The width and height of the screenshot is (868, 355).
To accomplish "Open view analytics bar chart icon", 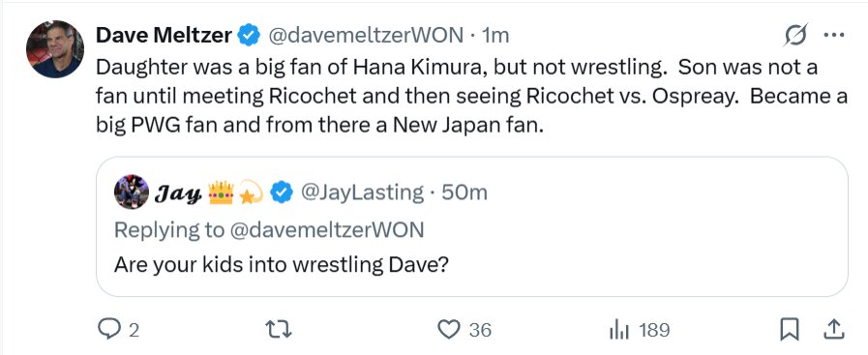I will point(619,330).
